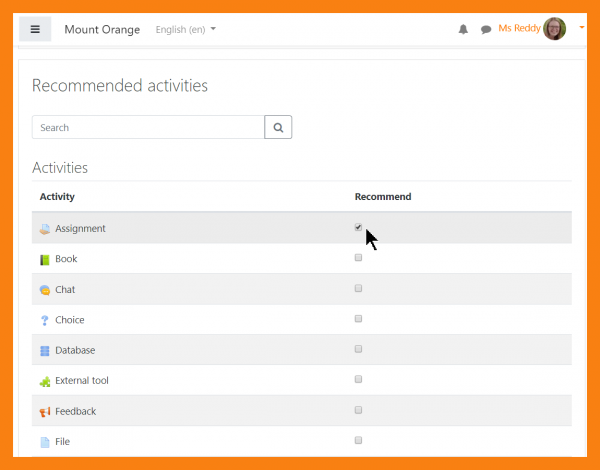The image size is (600, 470).
Task: Tick the File recommend checkbox
Action: (x=358, y=440)
